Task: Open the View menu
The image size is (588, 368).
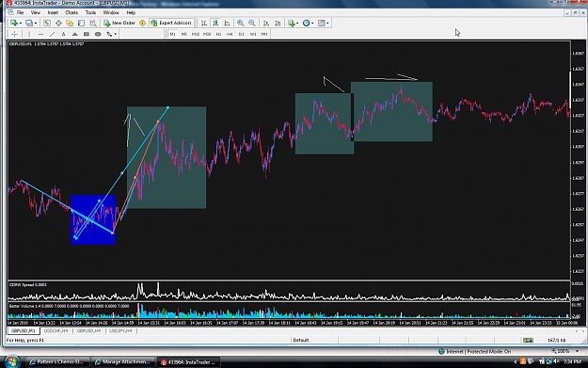Action: click(x=35, y=12)
